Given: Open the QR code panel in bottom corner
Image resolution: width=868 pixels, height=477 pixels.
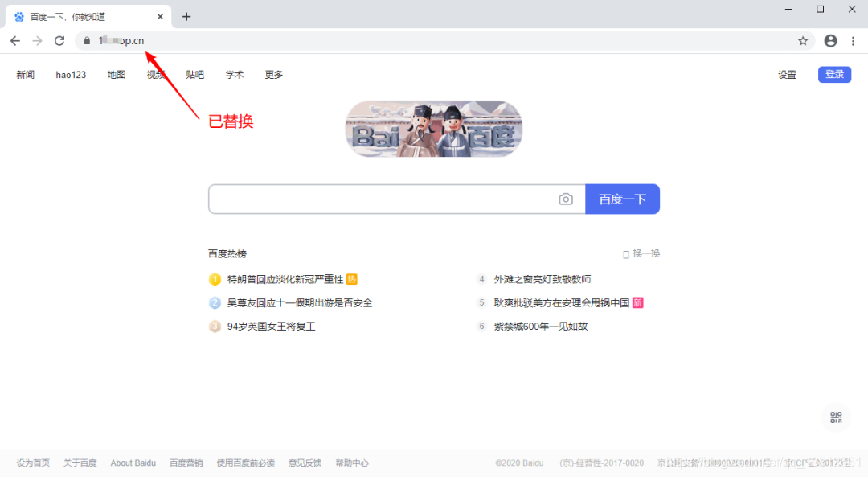Looking at the screenshot, I should (836, 417).
